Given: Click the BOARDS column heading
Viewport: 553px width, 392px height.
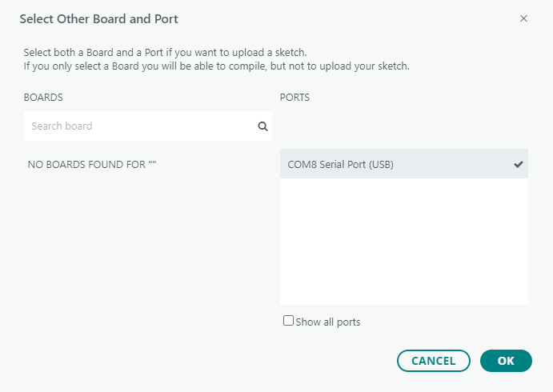Looking at the screenshot, I should [43, 97].
